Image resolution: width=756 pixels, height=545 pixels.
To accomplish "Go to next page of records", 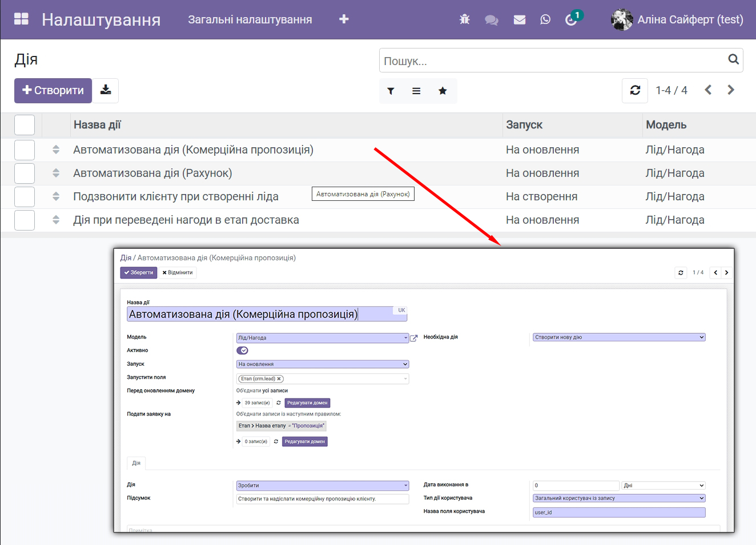I will click(731, 90).
